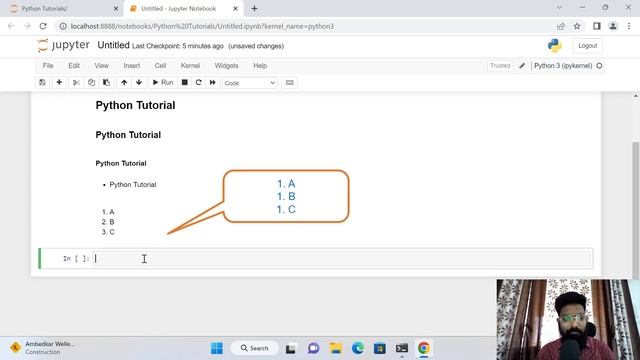Open the command palette keyboard icon
The image size is (640, 360).
point(289,82)
